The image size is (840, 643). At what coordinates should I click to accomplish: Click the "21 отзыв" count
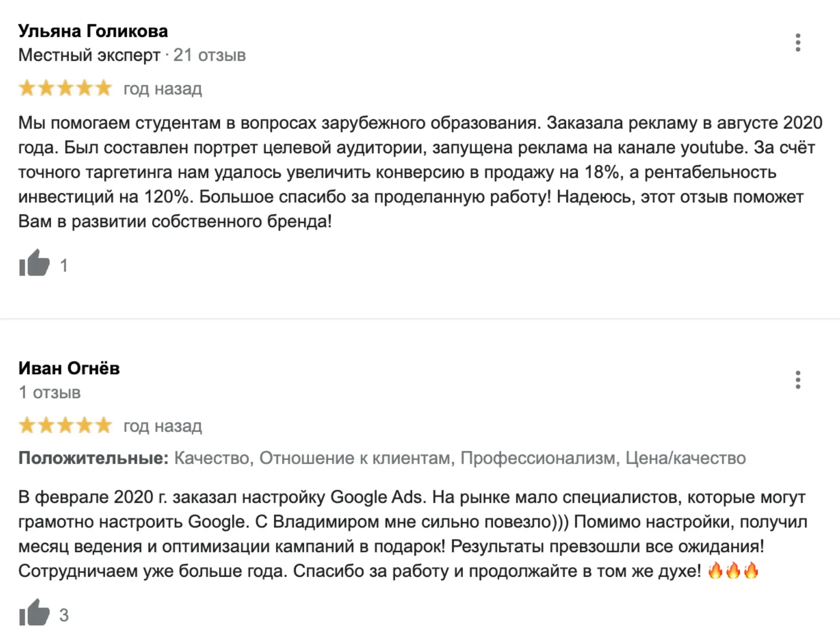pos(209,55)
